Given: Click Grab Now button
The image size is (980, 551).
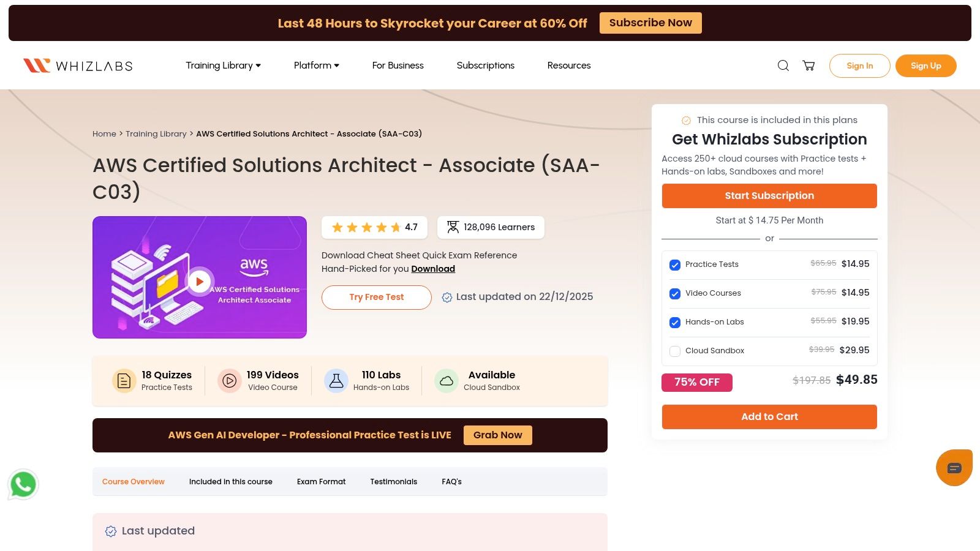Looking at the screenshot, I should tap(498, 435).
